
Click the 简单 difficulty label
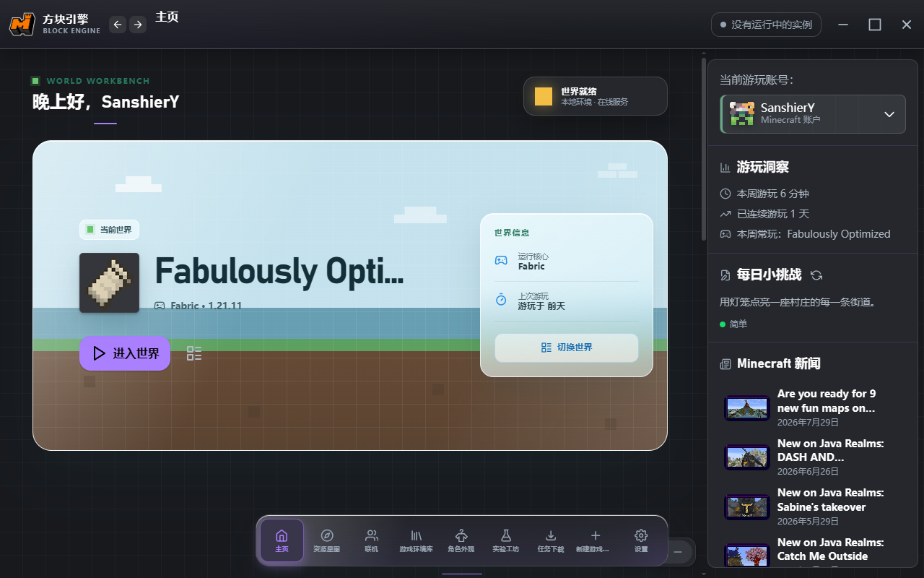738,324
